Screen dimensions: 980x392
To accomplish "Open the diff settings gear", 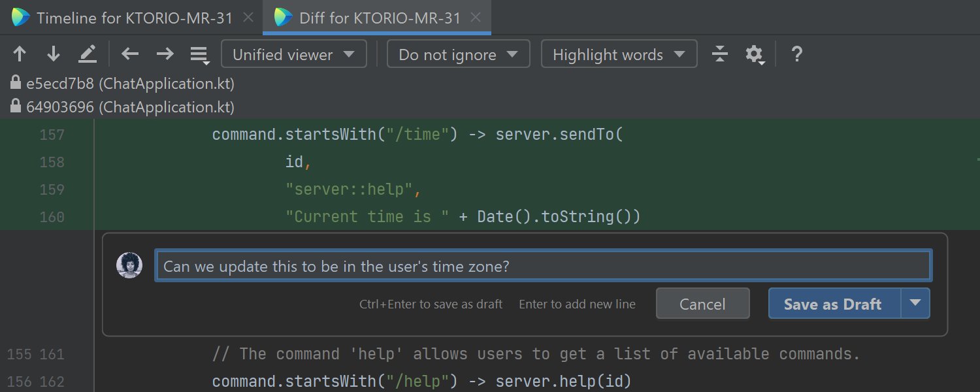I will coord(754,54).
